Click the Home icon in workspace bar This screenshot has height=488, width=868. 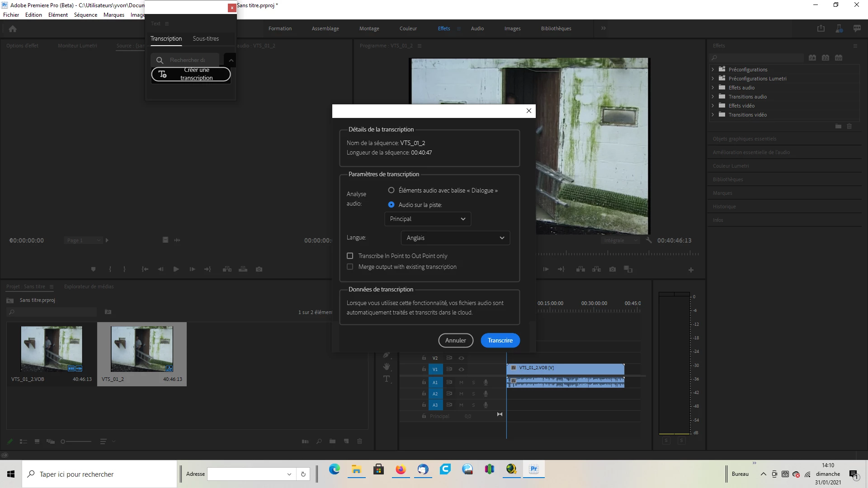point(13,29)
